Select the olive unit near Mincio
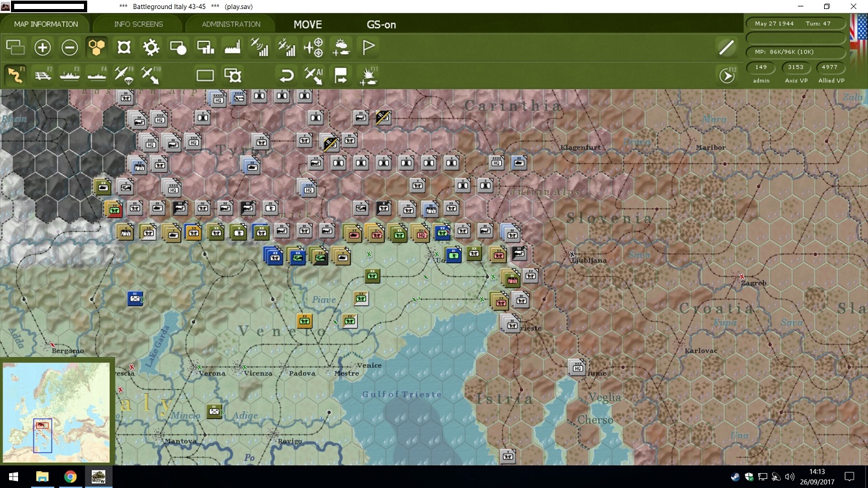Screen dimensions: 868x488 [214, 411]
